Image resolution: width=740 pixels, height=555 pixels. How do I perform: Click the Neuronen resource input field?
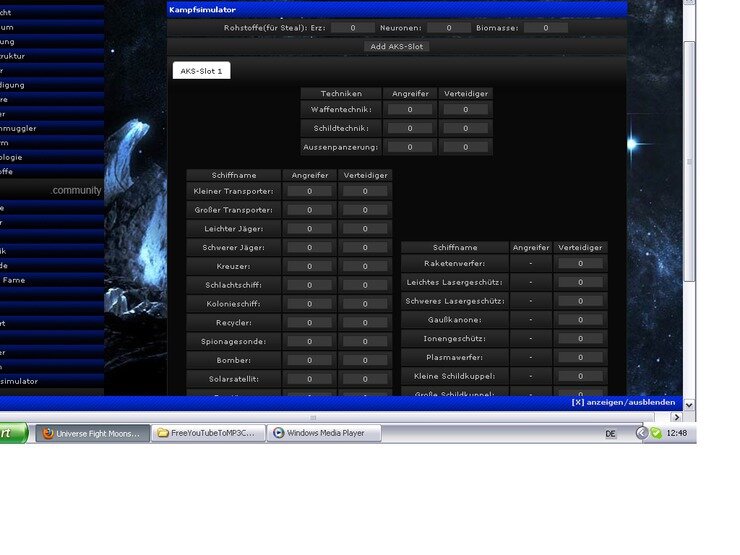pyautogui.click(x=449, y=28)
